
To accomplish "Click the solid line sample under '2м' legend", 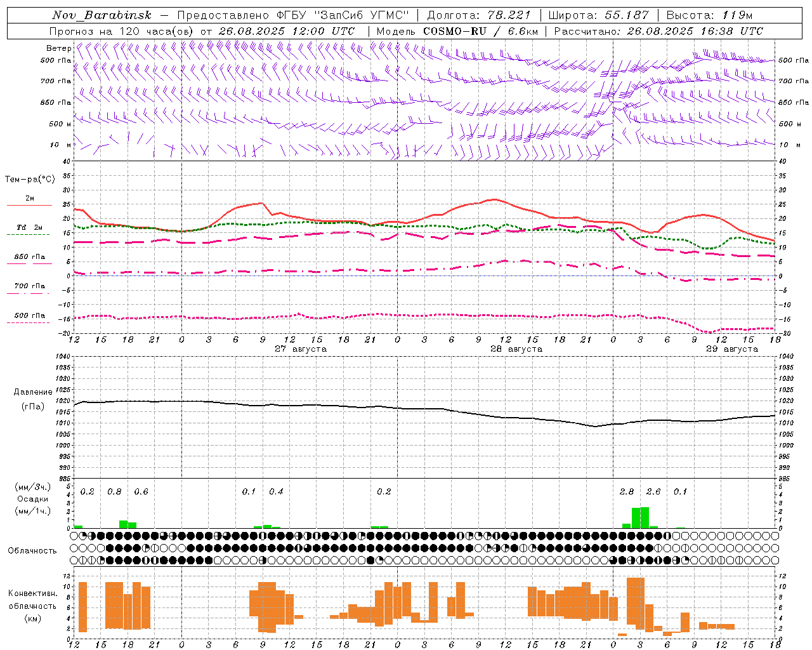I will click(x=29, y=205).
